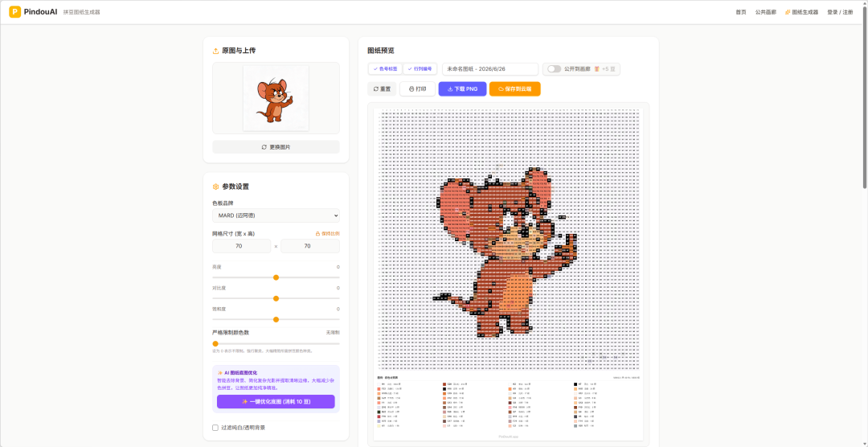Click the Jerry mouse source image thumbnail
Image resolution: width=868 pixels, height=447 pixels.
click(276, 98)
